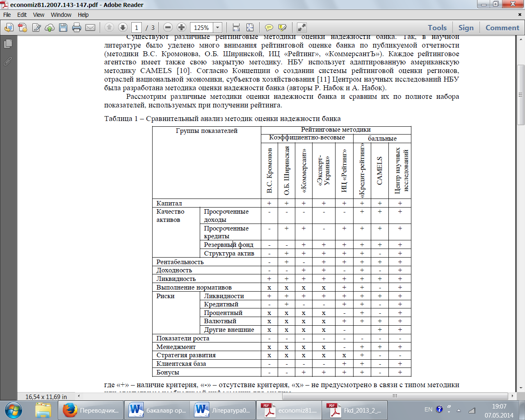Select the highlight text tool
This screenshot has height=420, width=525.
coord(283,27)
